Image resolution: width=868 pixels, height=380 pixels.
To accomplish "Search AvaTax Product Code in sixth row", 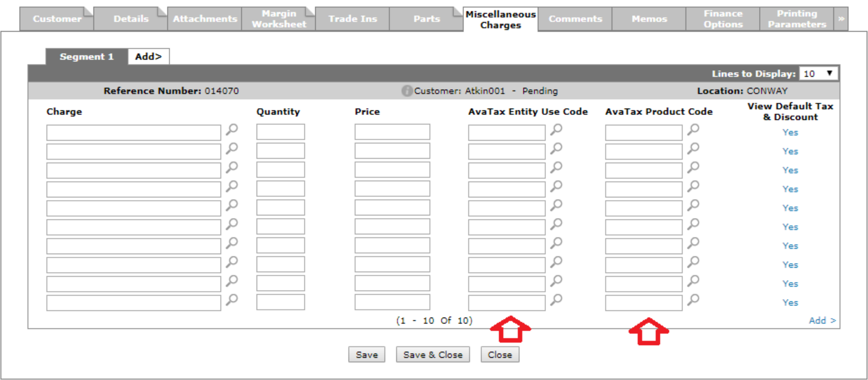I will [693, 224].
